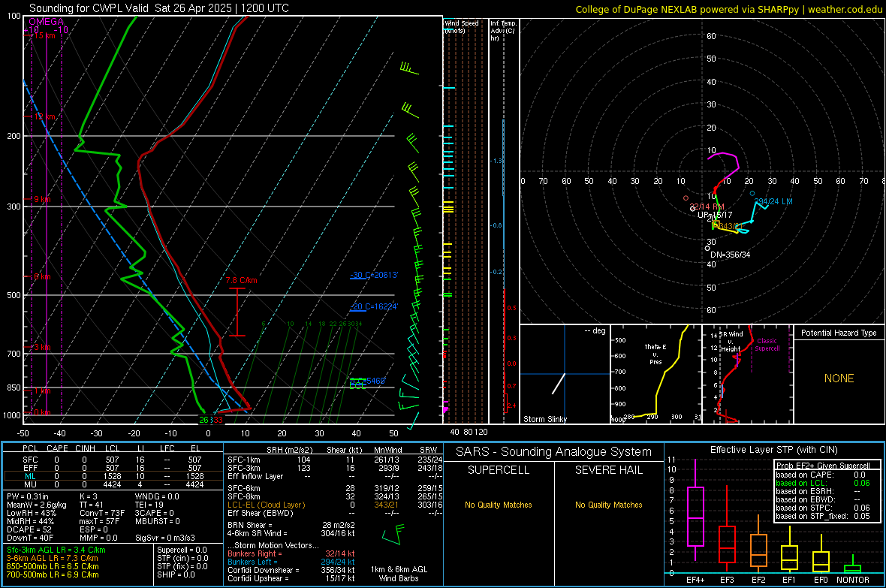Click the LCL-EL (Cloud Layer) row
The width and height of the screenshot is (886, 588).
pyautogui.click(x=335, y=505)
